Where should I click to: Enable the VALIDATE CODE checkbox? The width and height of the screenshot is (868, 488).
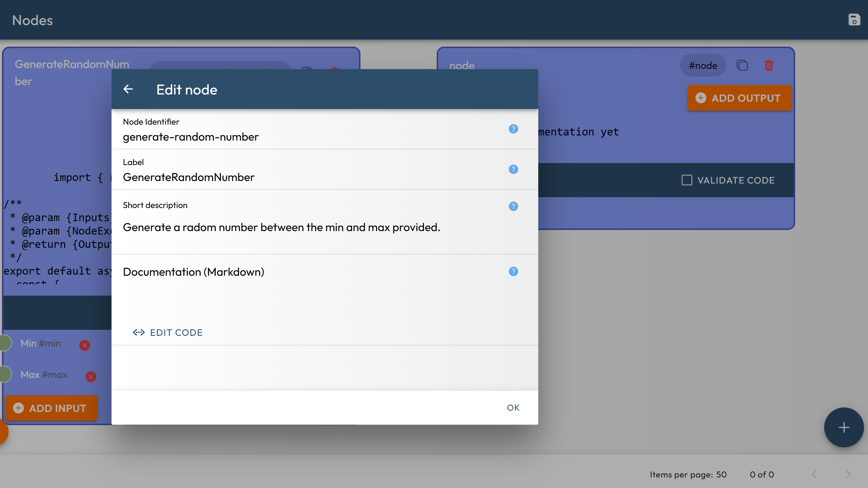click(x=686, y=180)
